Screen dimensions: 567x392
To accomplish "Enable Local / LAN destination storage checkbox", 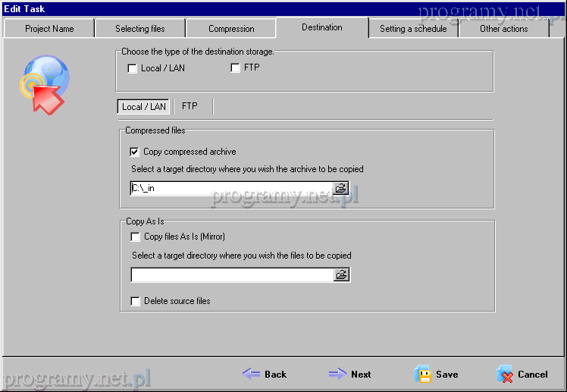I will pos(133,68).
